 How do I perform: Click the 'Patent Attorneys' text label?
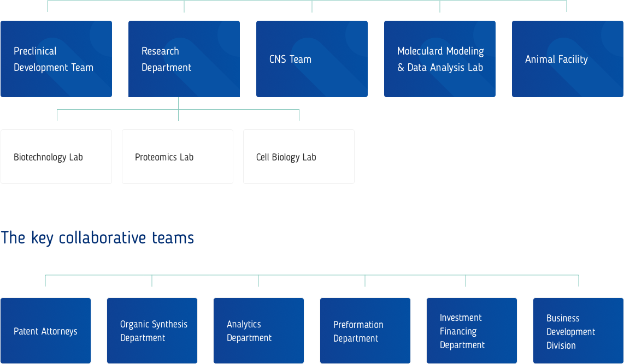[x=45, y=331]
